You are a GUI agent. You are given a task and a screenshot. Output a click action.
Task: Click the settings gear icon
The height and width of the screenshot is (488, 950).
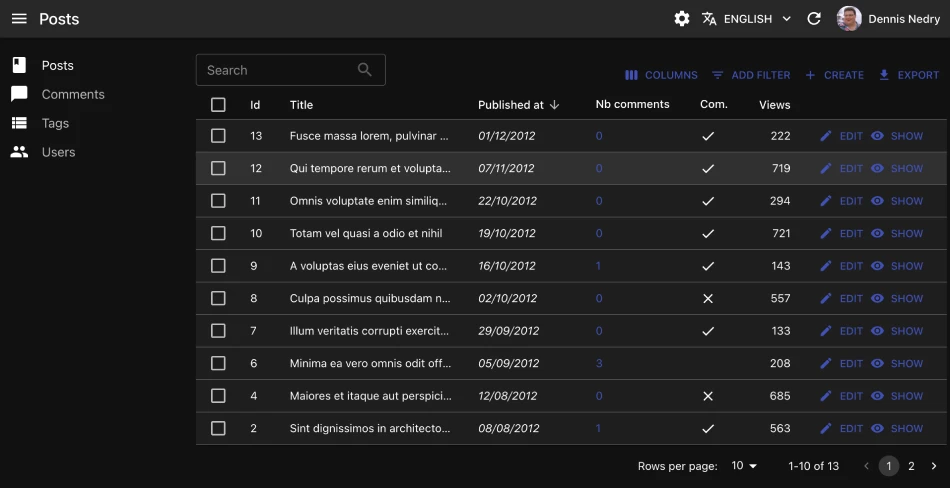pyautogui.click(x=682, y=19)
